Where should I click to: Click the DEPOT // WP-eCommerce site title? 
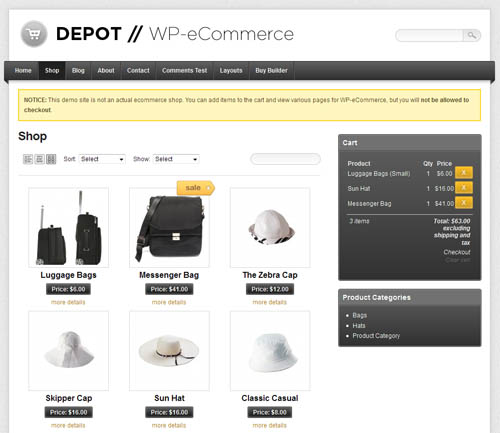click(175, 34)
